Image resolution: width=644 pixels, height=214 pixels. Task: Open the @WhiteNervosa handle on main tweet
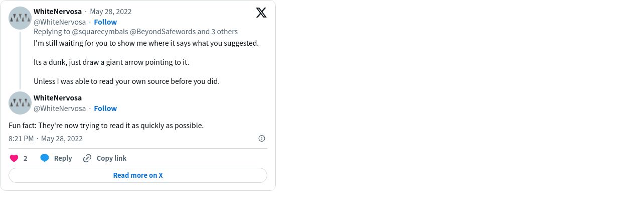pyautogui.click(x=60, y=109)
